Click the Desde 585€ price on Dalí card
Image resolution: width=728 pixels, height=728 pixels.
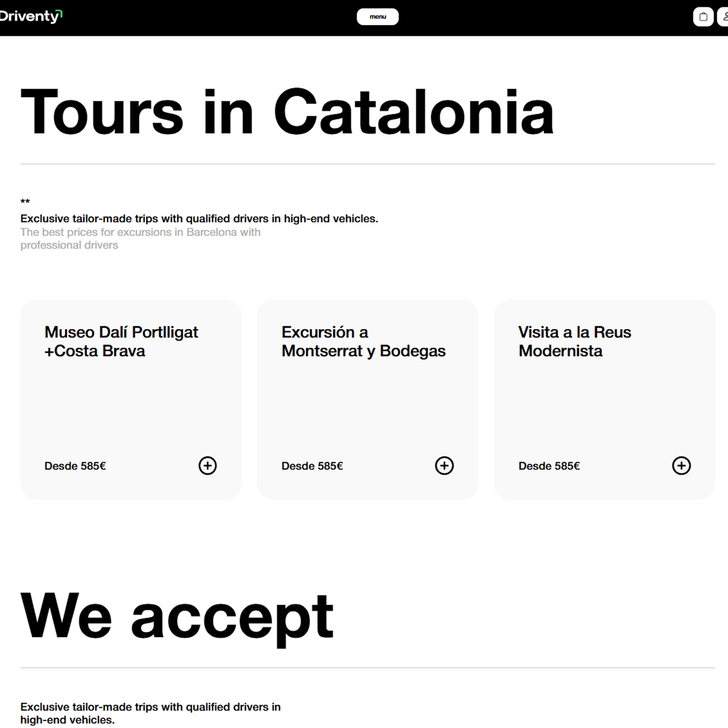[75, 466]
